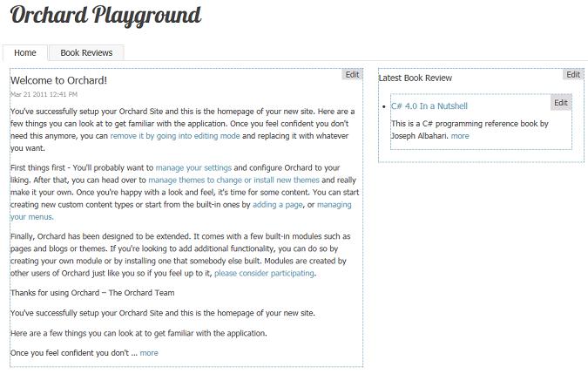Click more after 'Once you feel confident'

tap(149, 353)
